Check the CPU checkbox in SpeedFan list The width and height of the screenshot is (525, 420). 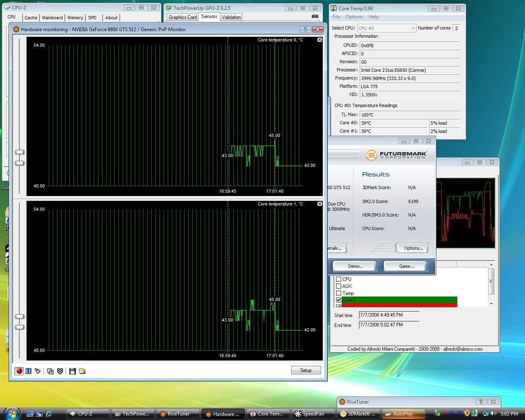pos(339,279)
